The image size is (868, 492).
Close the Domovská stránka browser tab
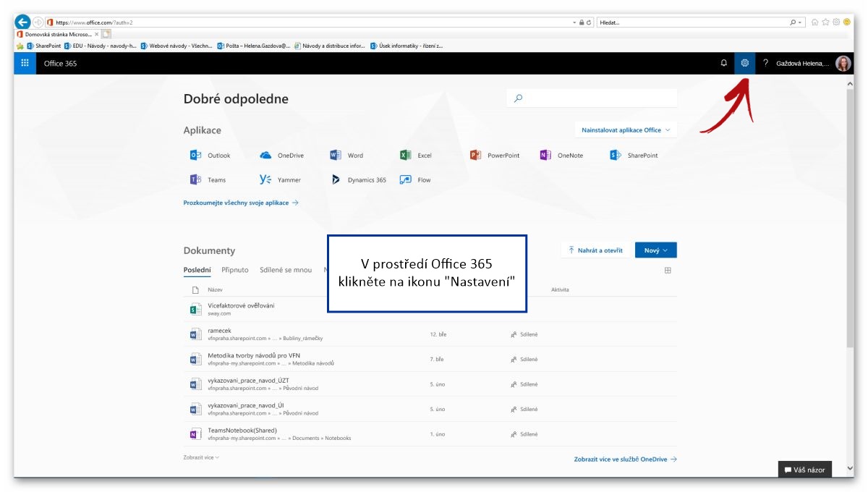(97, 34)
